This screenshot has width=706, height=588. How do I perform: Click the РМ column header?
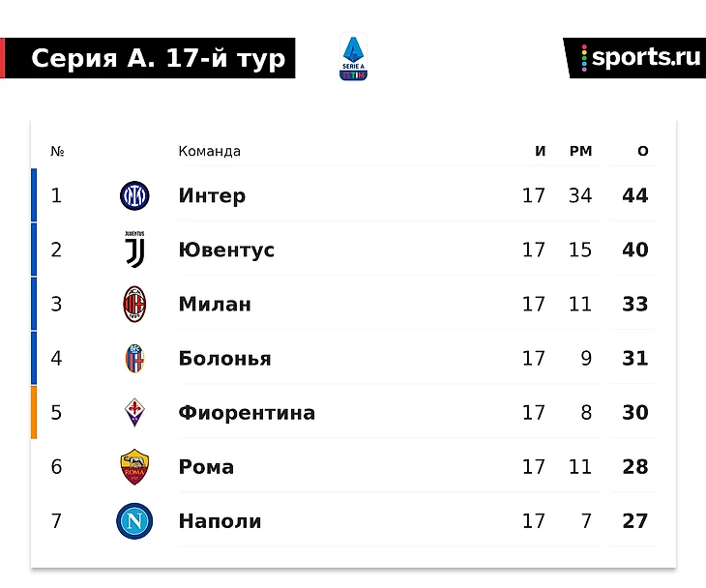tap(580, 151)
